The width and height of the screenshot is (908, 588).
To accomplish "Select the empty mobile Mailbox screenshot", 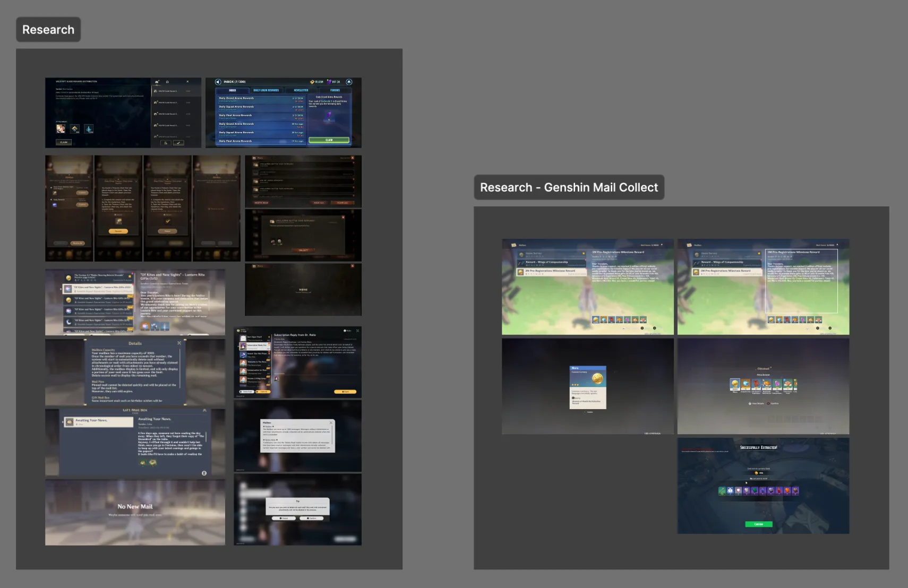I will click(216, 208).
